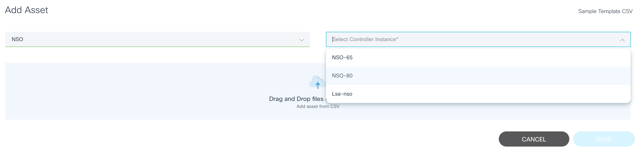Download the Sample Template CSV

click(605, 11)
